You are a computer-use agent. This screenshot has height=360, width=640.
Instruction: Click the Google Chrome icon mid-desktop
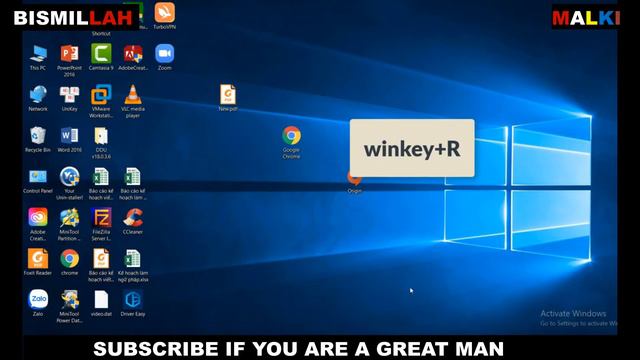pyautogui.click(x=291, y=136)
